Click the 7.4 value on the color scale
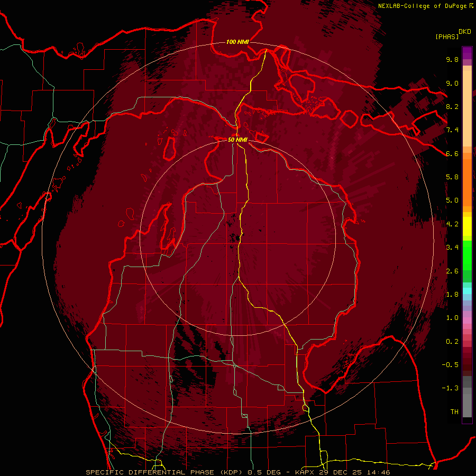 point(452,130)
